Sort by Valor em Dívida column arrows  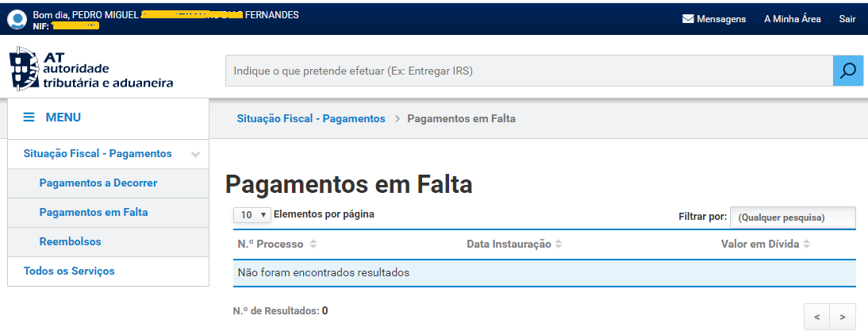[806, 245]
